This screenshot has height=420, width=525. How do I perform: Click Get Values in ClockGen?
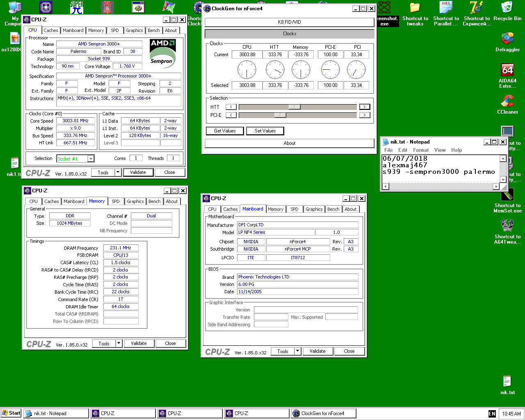[225, 131]
